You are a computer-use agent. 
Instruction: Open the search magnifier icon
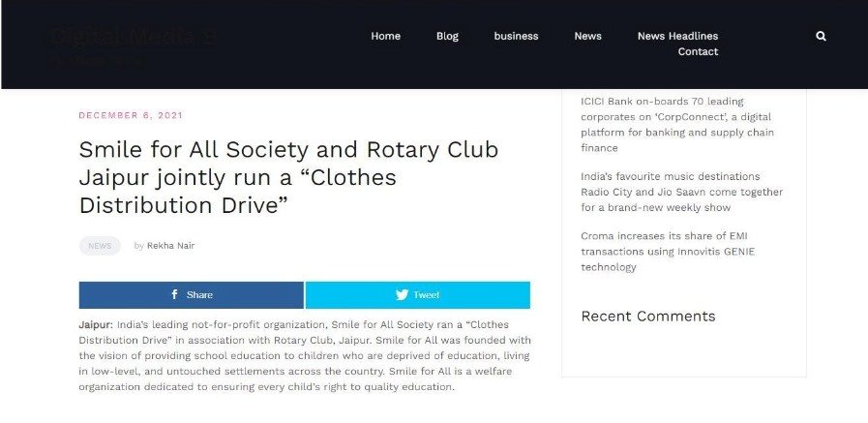coord(821,36)
